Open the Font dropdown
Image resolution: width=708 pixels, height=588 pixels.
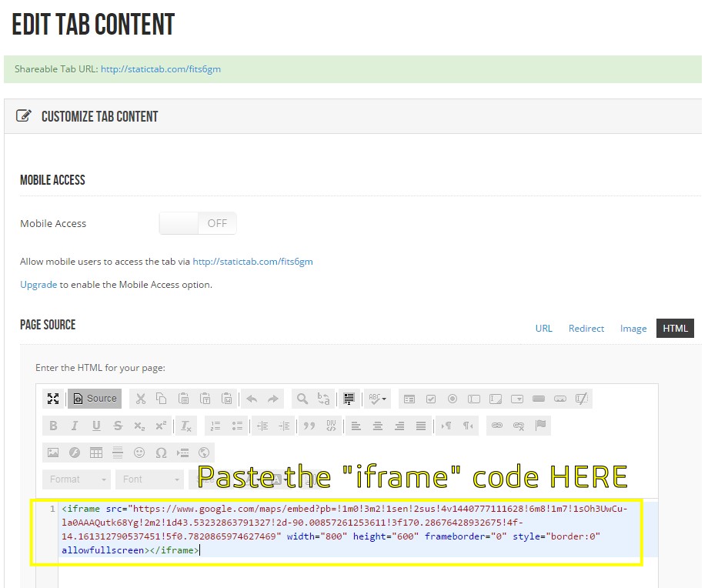[x=149, y=479]
